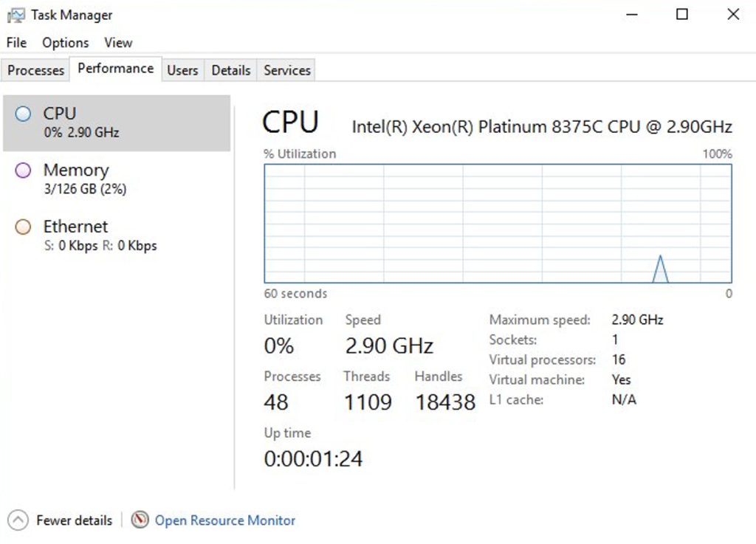Collapse to fewer details view

(74, 520)
